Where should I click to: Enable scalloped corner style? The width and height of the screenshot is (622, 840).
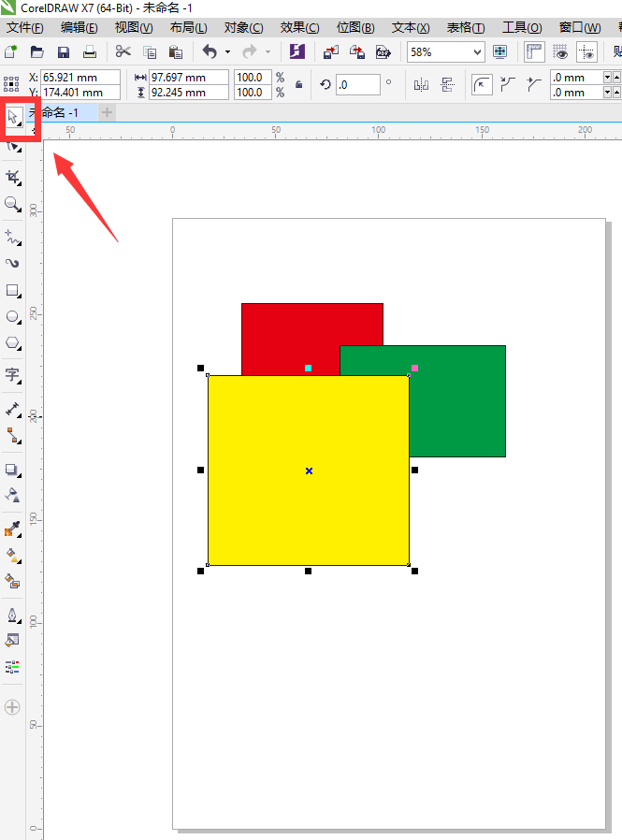coord(507,84)
